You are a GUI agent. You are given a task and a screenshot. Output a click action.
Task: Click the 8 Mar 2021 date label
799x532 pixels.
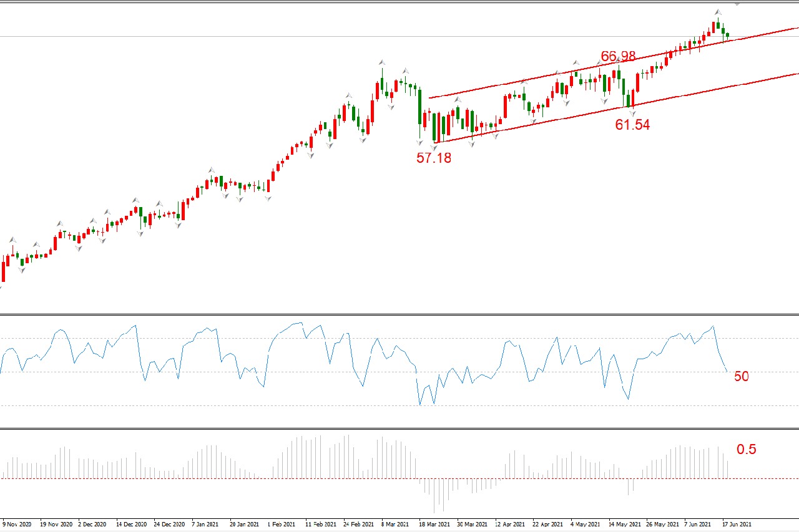pyautogui.click(x=395, y=525)
